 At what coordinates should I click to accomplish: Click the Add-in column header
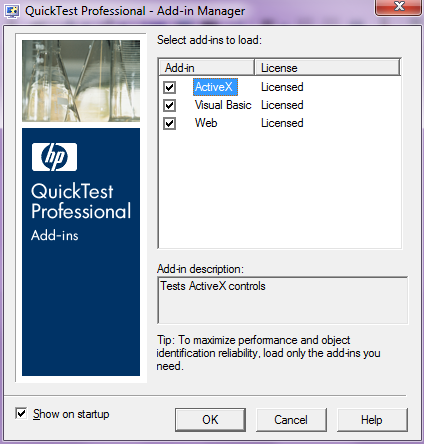coord(207,68)
